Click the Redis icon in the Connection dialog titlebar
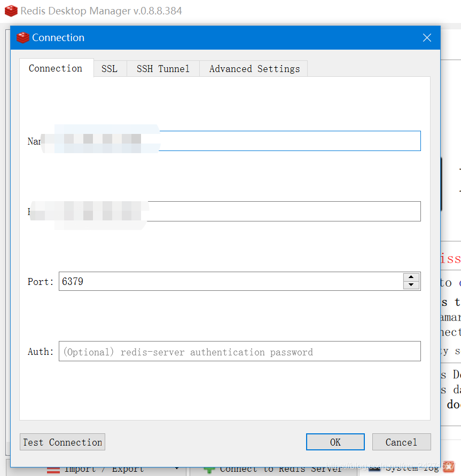This screenshot has height=476, width=461. [x=22, y=37]
